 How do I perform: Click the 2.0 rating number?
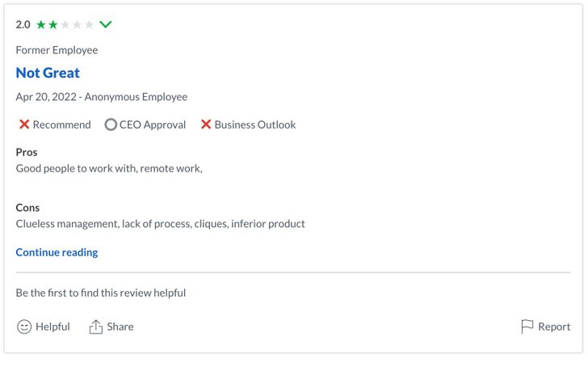pyautogui.click(x=23, y=25)
